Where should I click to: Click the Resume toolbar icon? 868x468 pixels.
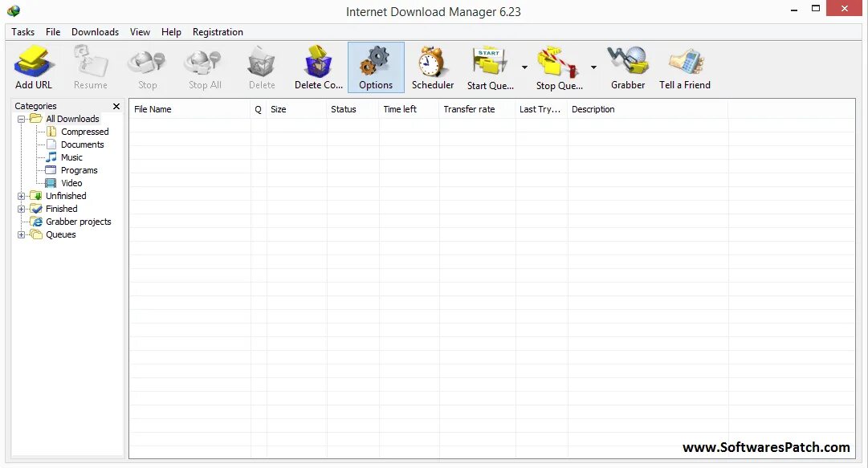[91, 67]
